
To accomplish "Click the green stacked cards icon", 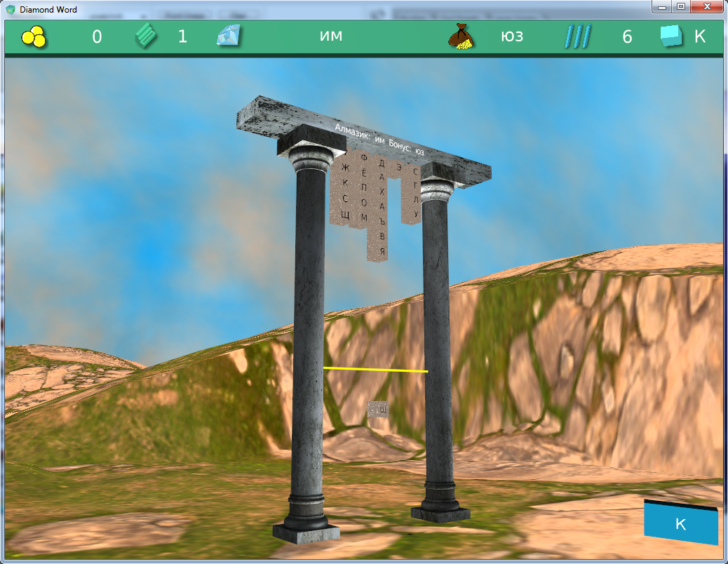I will pos(147,36).
